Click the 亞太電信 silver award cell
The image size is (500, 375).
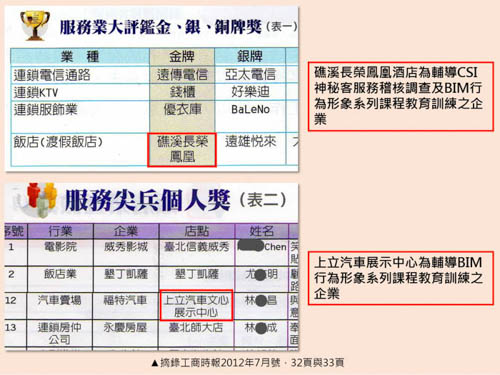[x=250, y=74]
